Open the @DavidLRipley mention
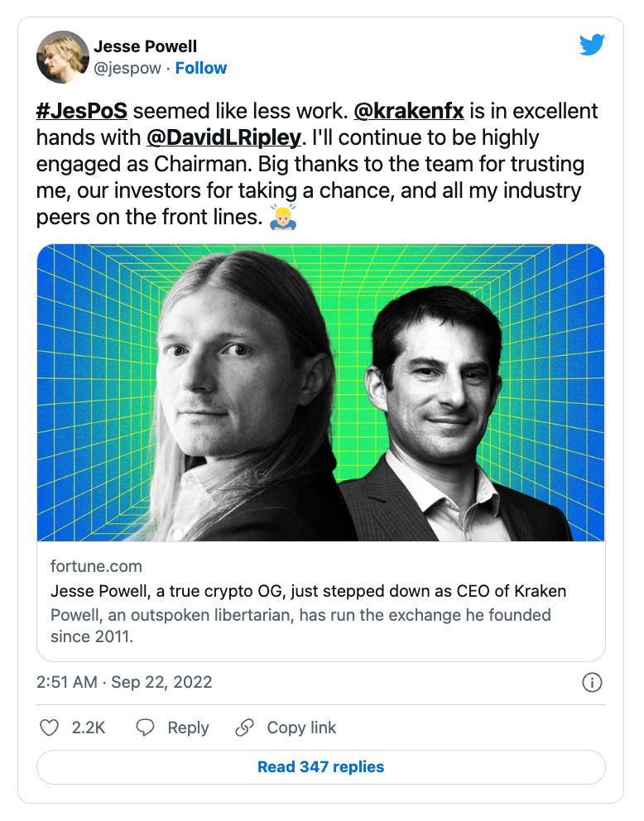 (x=224, y=137)
